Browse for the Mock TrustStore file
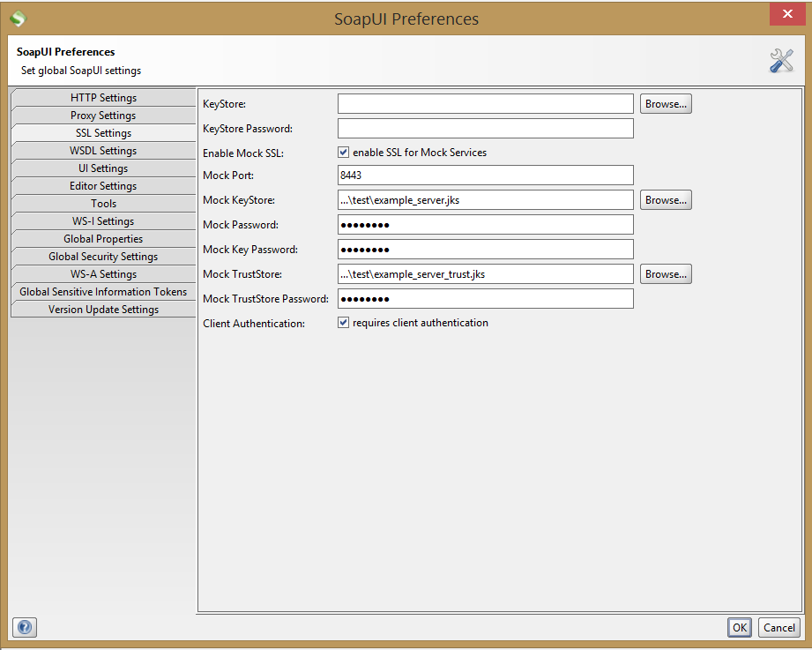The image size is (812, 650). 666,274
